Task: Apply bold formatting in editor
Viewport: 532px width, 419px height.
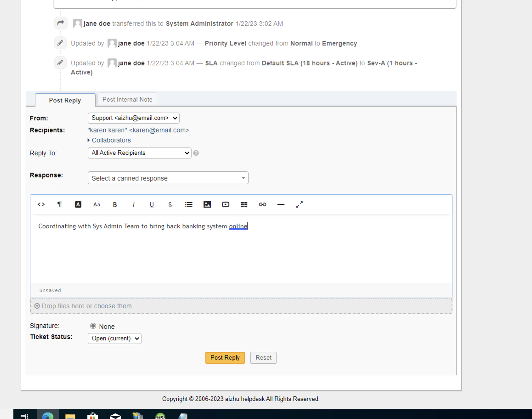Action: click(115, 204)
